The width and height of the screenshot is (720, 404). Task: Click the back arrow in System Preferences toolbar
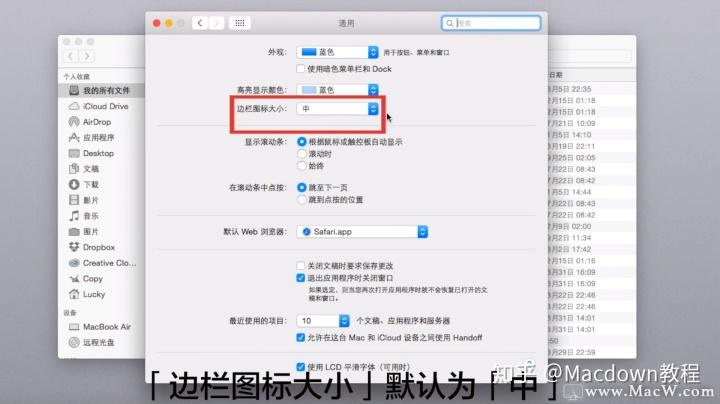pos(200,23)
